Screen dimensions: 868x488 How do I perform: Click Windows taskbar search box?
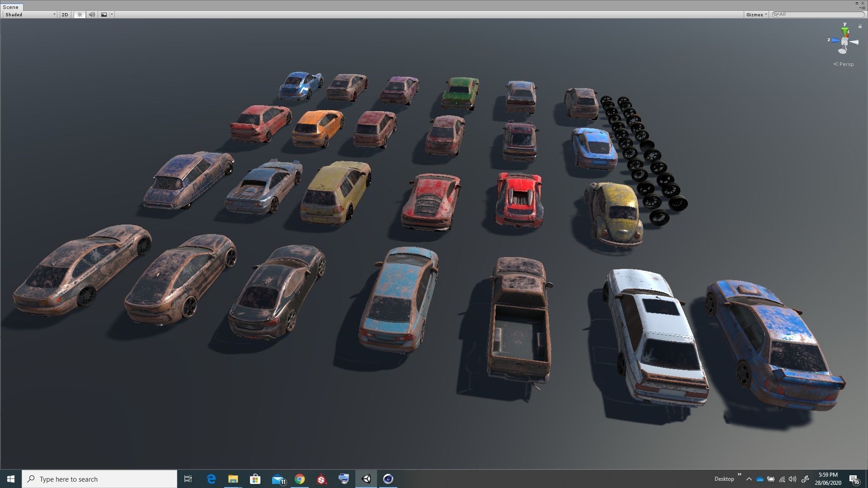[x=99, y=479]
